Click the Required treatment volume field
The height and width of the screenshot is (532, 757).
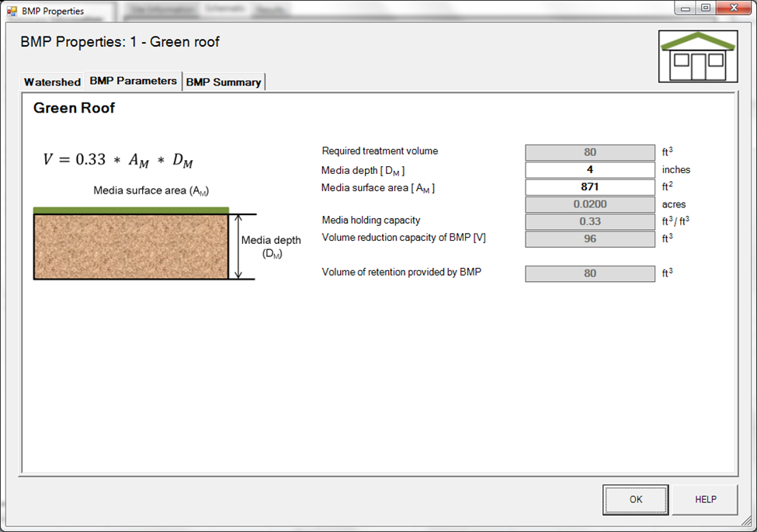(x=589, y=153)
